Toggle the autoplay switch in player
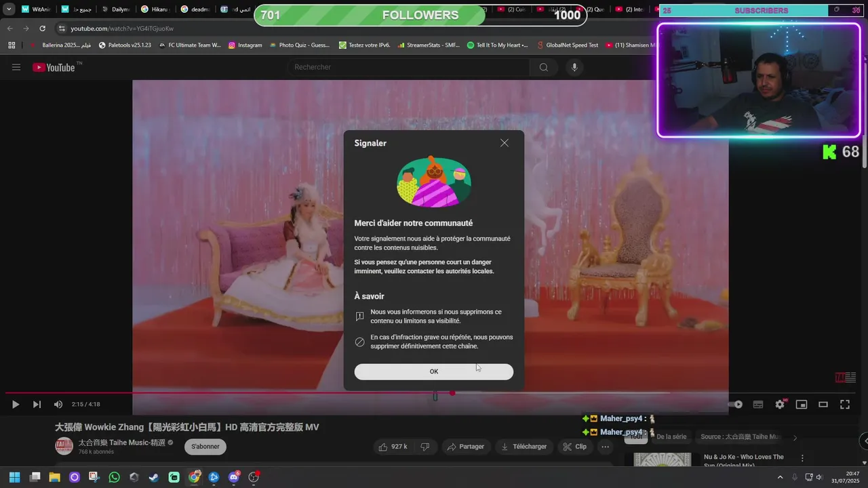This screenshot has width=868, height=488. (x=736, y=405)
